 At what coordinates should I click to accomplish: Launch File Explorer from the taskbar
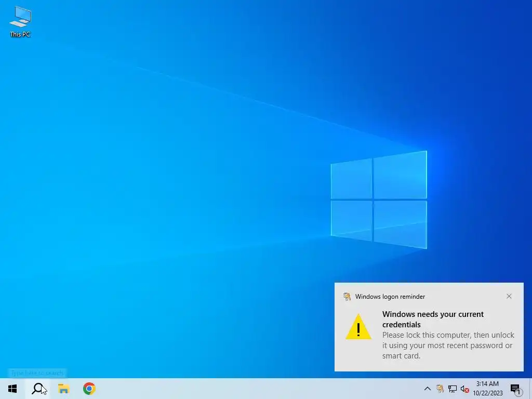click(x=63, y=389)
